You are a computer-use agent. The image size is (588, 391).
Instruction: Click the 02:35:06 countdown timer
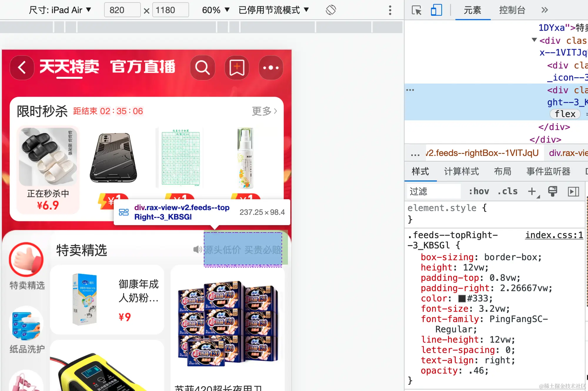click(121, 111)
